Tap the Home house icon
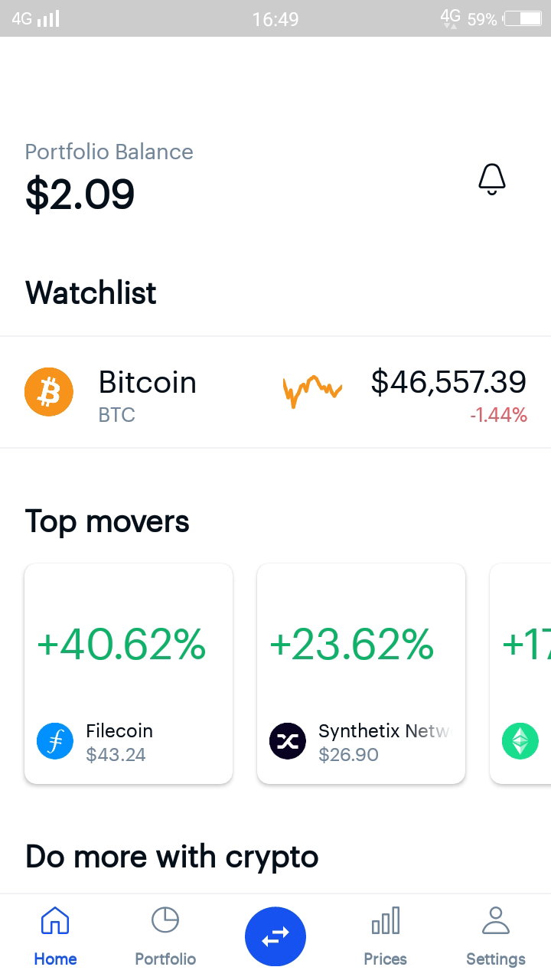The height and width of the screenshot is (980, 551). coord(55,920)
